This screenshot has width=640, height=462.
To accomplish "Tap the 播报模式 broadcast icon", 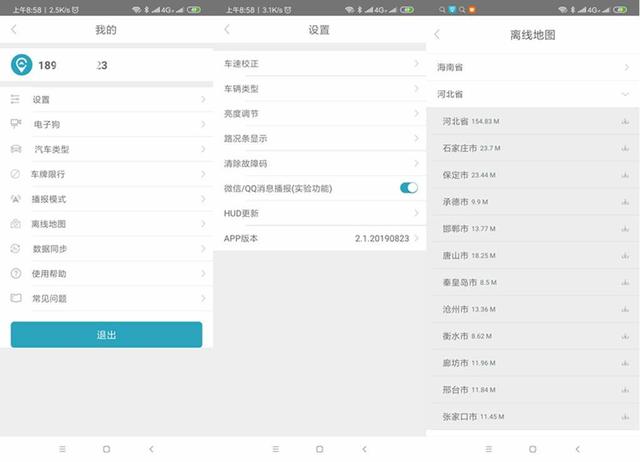I will 16,199.
